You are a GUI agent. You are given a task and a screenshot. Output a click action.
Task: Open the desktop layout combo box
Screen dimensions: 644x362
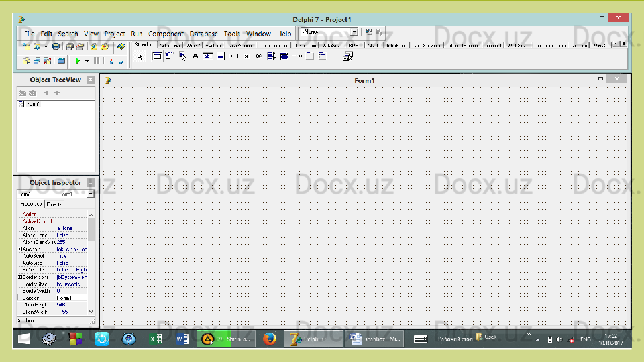coord(354,32)
